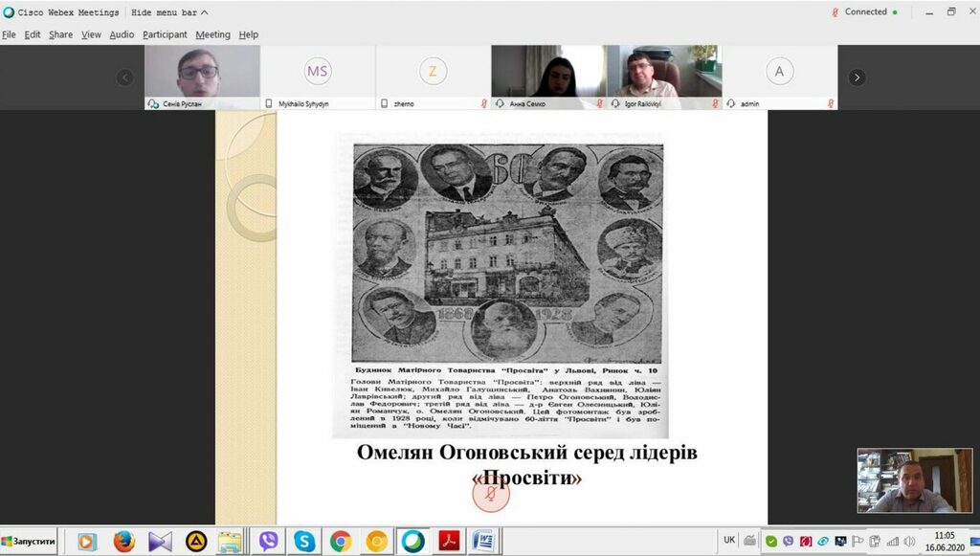Image resolution: width=980 pixels, height=556 pixels.
Task: Open the Audio menu
Action: tap(121, 33)
